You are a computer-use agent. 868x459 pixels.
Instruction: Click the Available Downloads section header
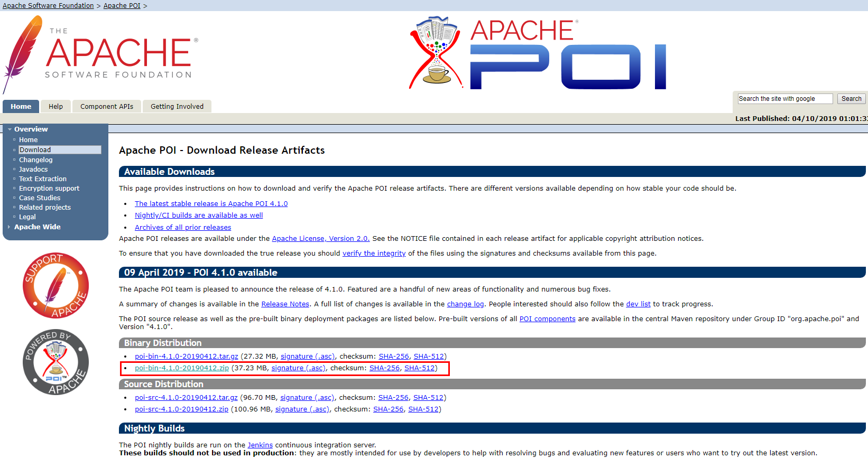[492, 172]
